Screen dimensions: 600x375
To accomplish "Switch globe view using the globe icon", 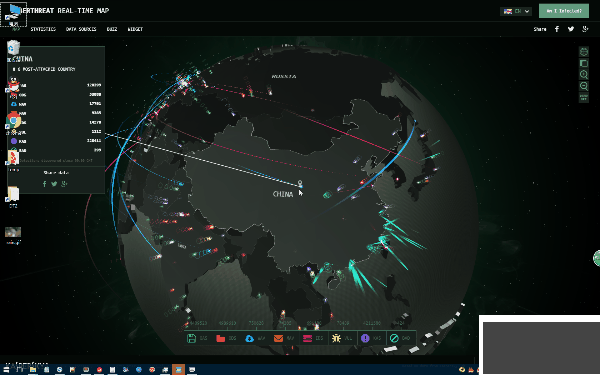I will [584, 52].
